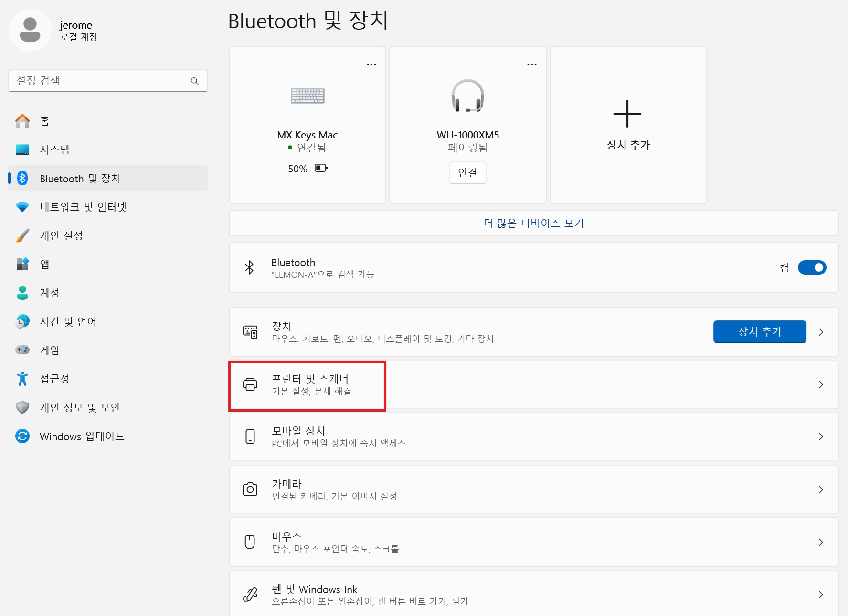This screenshot has width=848, height=616.
Task: Click the 게임 controller icon
Action: click(22, 350)
